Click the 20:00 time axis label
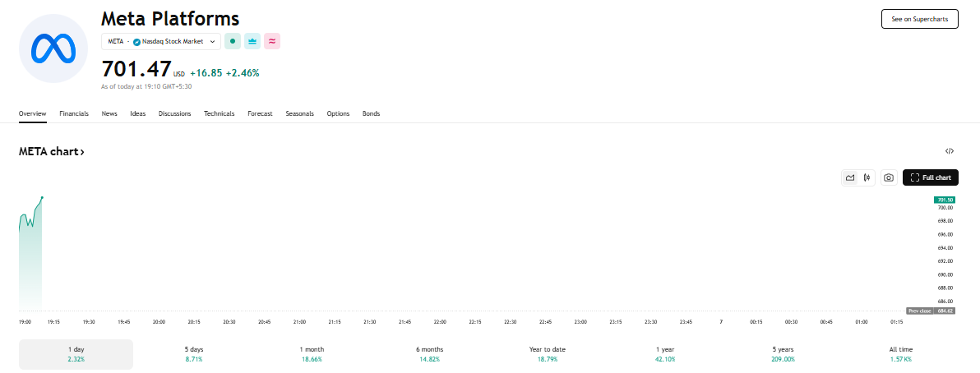The width and height of the screenshot is (980, 373). click(x=159, y=322)
